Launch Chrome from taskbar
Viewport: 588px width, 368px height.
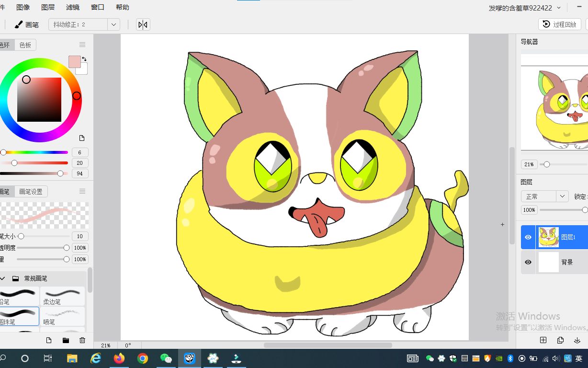(x=142, y=358)
